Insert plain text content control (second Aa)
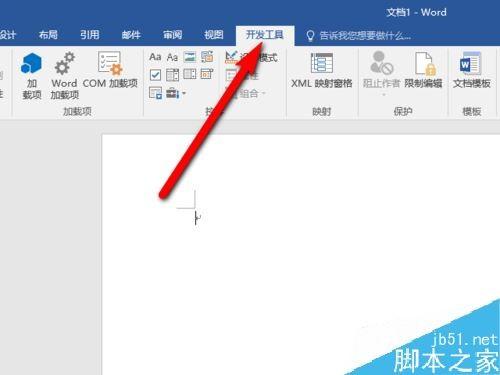 (172, 57)
